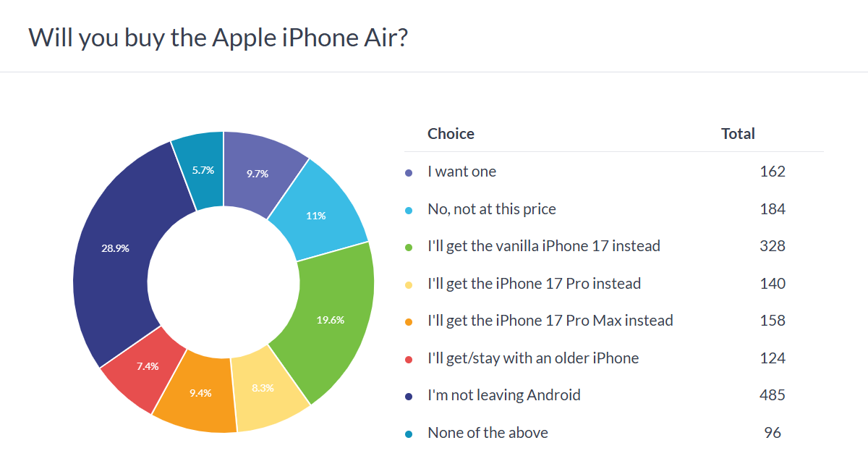Screen dimensions: 868x456
Task: Click the navy dot beside 'I'm not leaving Android'
Action: (409, 396)
